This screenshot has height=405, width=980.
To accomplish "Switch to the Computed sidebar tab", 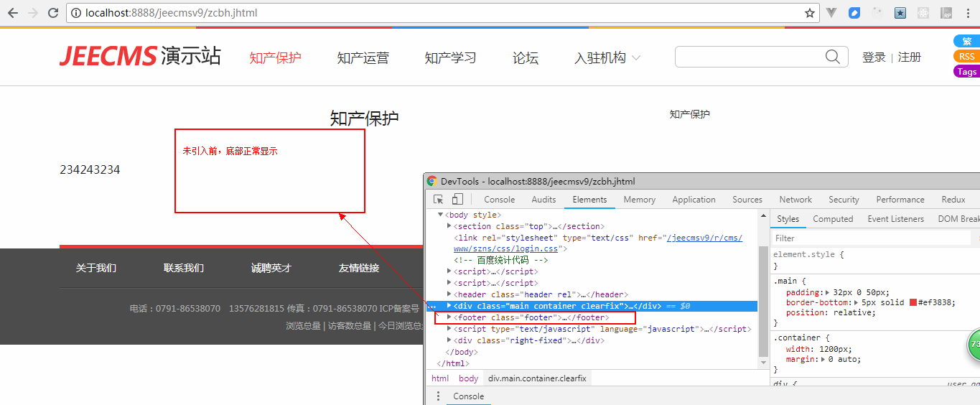I will 833,219.
